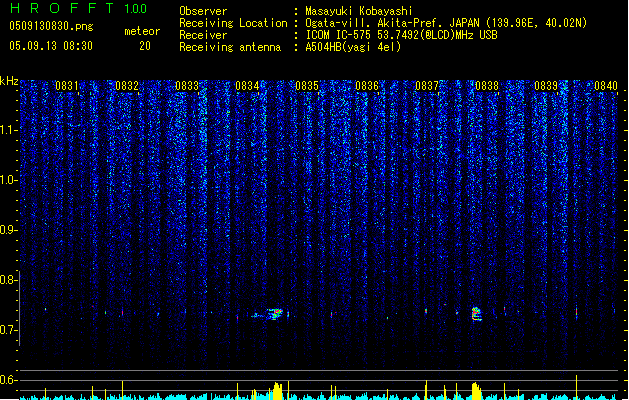Click the Receiver label

coord(203,35)
